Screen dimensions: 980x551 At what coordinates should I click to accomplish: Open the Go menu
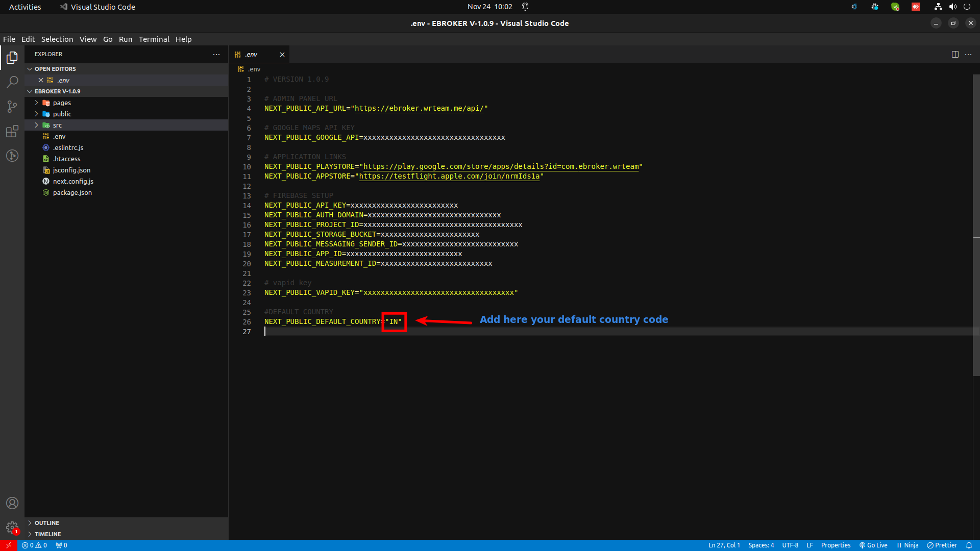coord(108,39)
